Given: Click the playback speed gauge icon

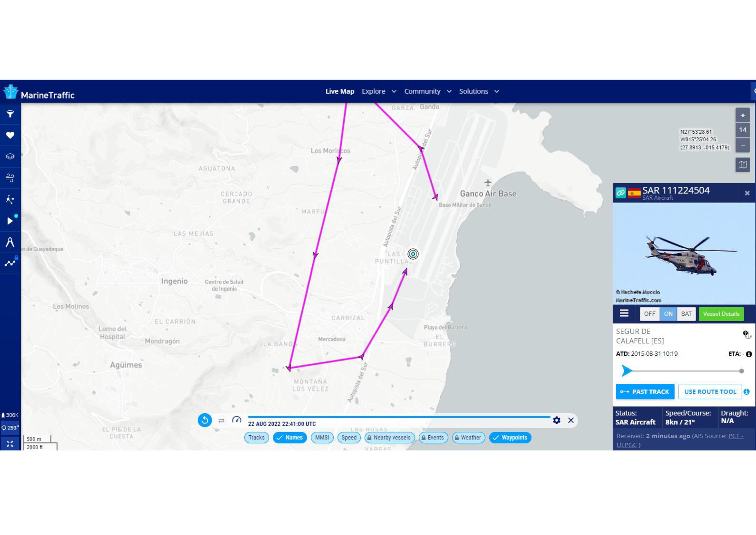Looking at the screenshot, I should tap(237, 420).
